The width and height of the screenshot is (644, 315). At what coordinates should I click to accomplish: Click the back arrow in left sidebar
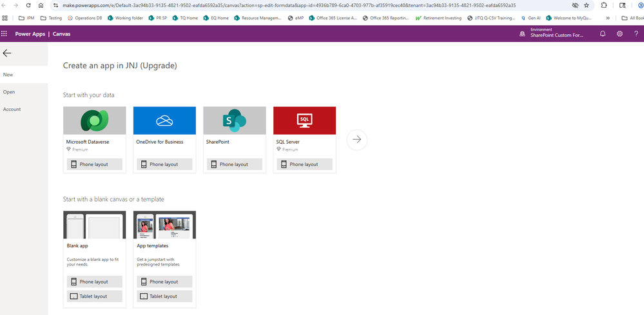tap(7, 53)
